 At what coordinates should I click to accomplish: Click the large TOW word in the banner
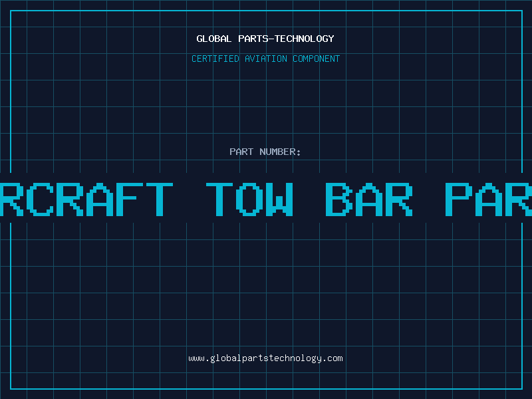(x=249, y=199)
